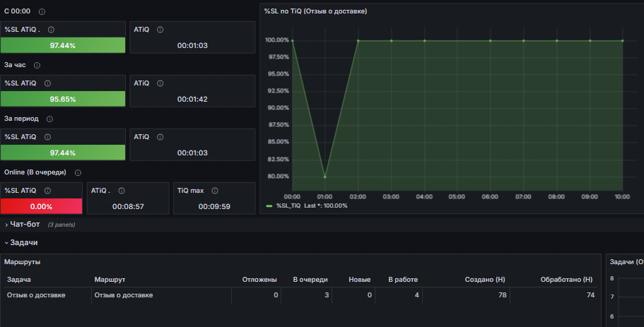This screenshot has height=327, width=644.
Task: Sort table by 'В работе' column header
Action: (403, 280)
